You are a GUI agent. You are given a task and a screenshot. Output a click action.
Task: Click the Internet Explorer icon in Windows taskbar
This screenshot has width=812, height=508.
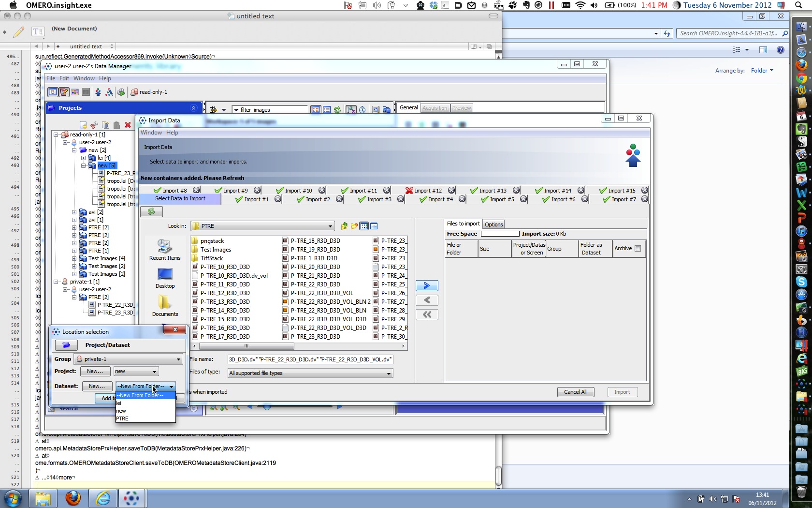point(103,498)
